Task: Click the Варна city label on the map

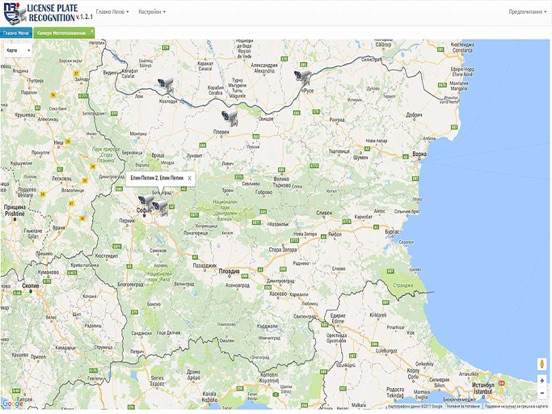Action: (x=420, y=154)
